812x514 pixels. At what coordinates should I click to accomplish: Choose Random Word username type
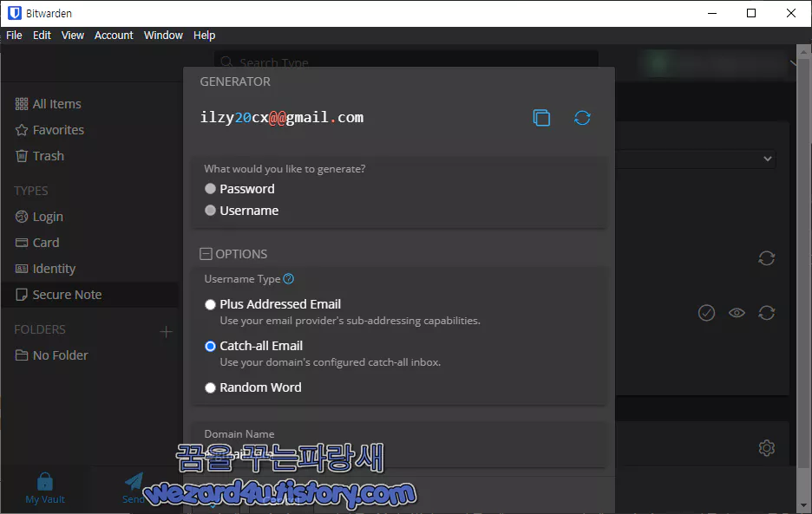pos(210,387)
